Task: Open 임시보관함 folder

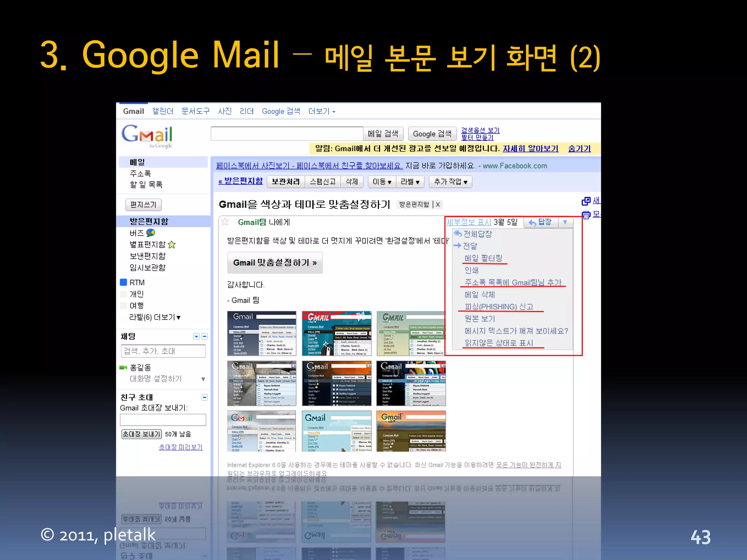Action: pyautogui.click(x=148, y=268)
